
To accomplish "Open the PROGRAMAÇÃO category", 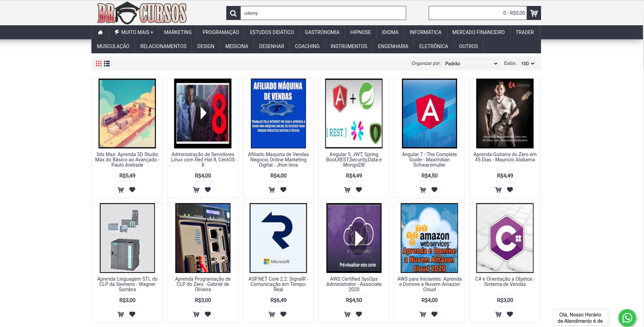I will [x=221, y=32].
